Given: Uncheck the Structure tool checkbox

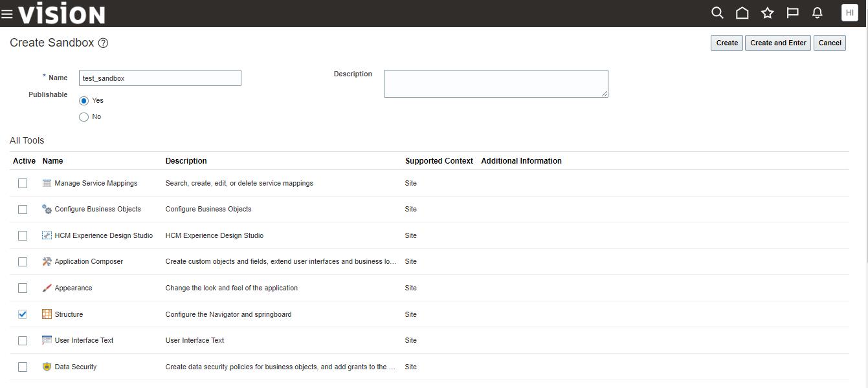Looking at the screenshot, I should pos(23,314).
